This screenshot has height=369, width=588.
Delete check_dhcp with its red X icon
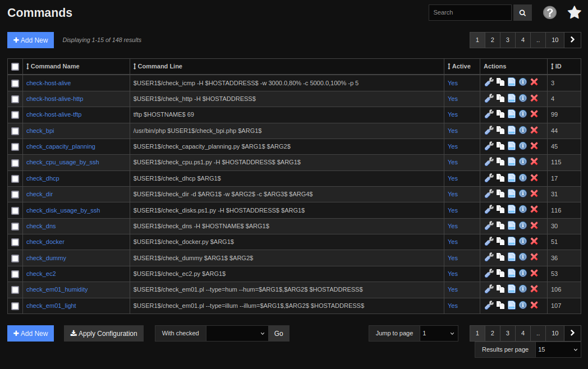[534, 178]
